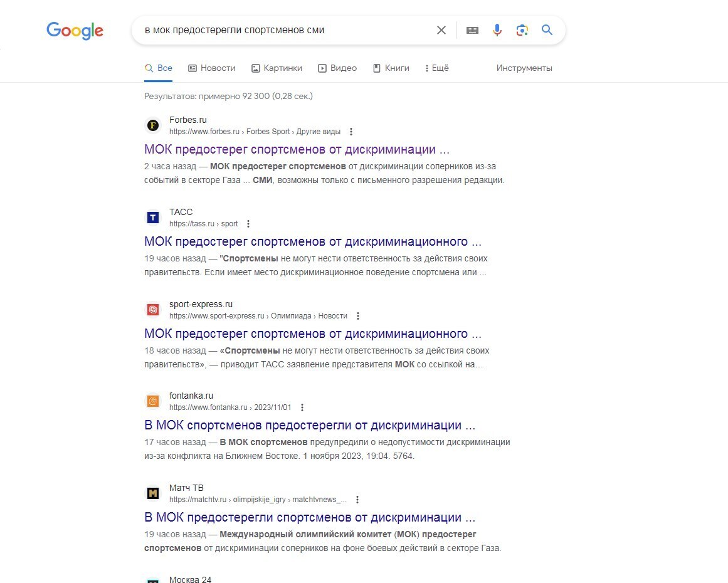Expand the Ещё more options menu
Image resolution: width=728 pixels, height=583 pixels.
point(436,68)
